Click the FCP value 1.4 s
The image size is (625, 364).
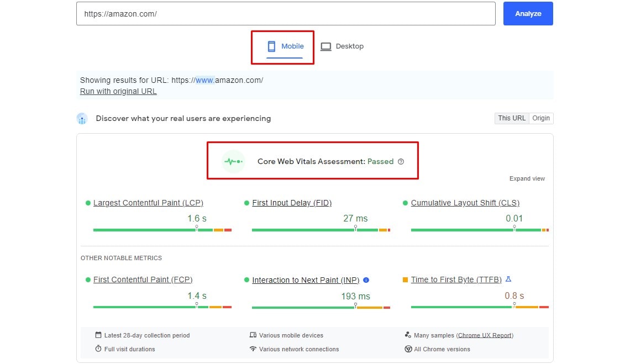(197, 296)
